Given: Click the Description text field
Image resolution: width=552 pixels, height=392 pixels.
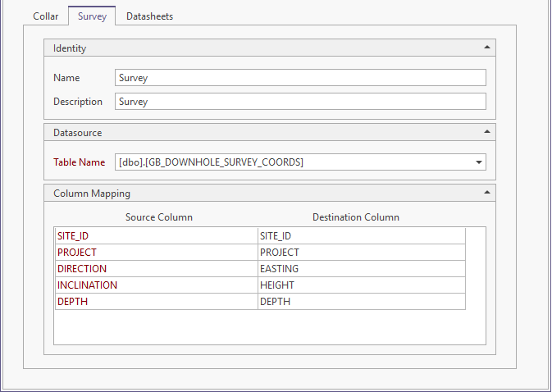Looking at the screenshot, I should point(300,102).
